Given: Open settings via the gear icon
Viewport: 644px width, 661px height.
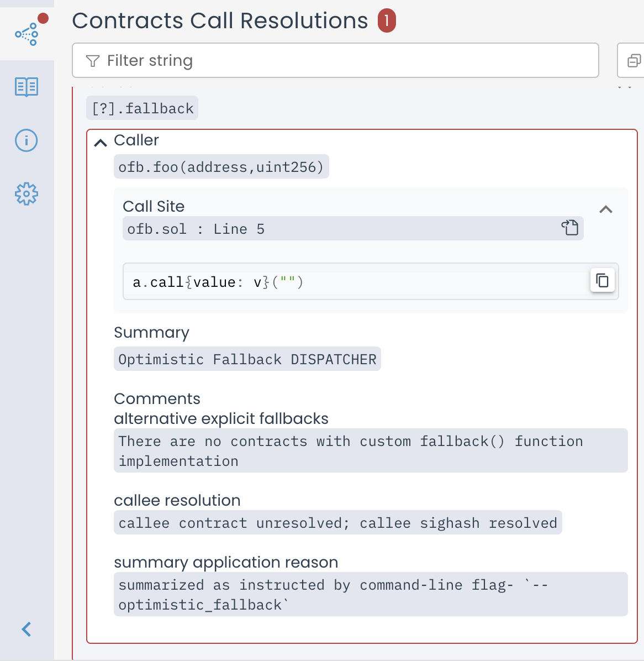Looking at the screenshot, I should coord(27,194).
